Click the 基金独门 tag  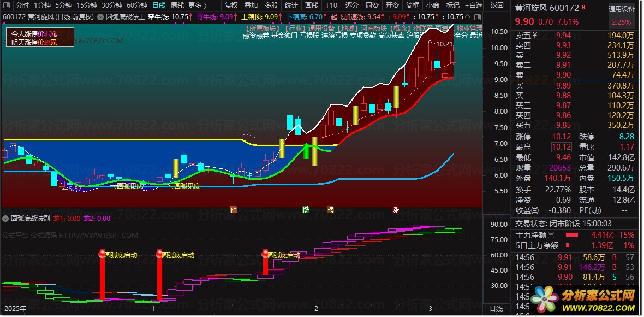pos(284,36)
